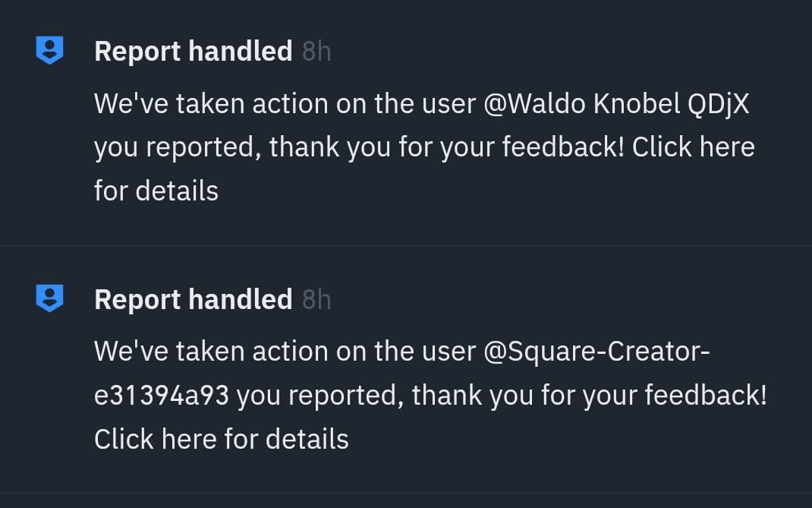Image resolution: width=812 pixels, height=508 pixels.
Task: Click the word 'QDjX' in the first notification
Action: point(718,104)
